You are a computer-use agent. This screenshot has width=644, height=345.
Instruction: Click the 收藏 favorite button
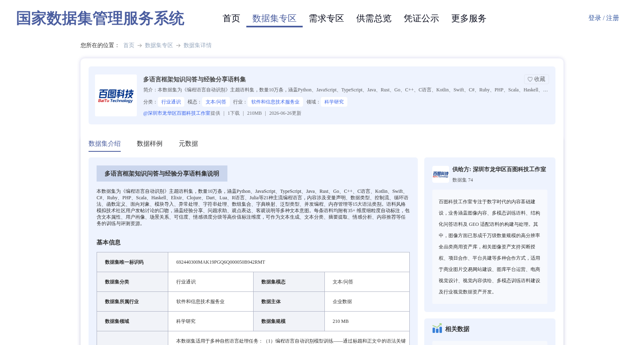coord(537,79)
